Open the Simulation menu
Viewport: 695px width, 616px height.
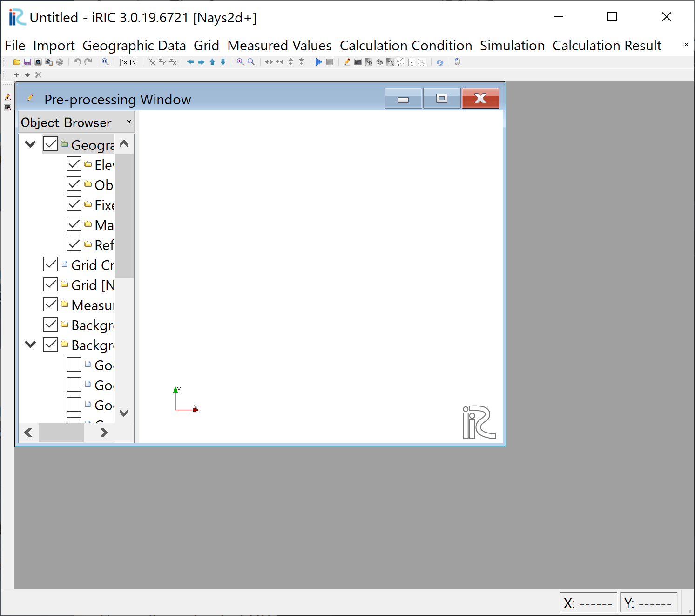(x=513, y=46)
